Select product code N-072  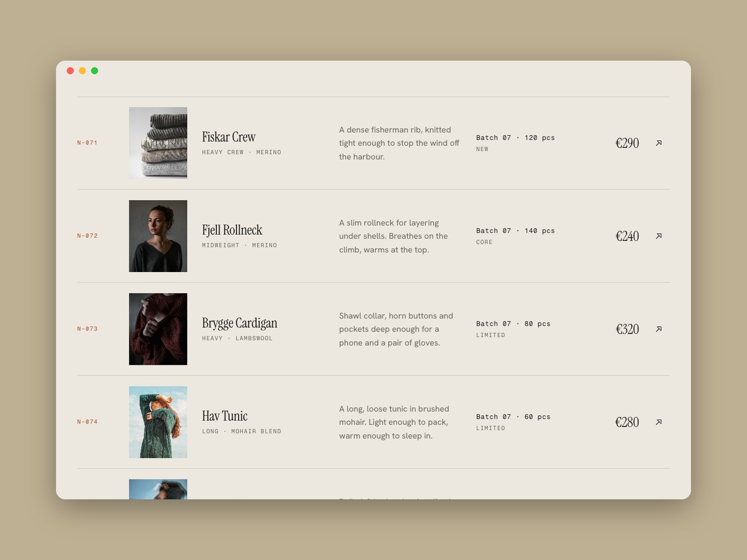click(87, 236)
